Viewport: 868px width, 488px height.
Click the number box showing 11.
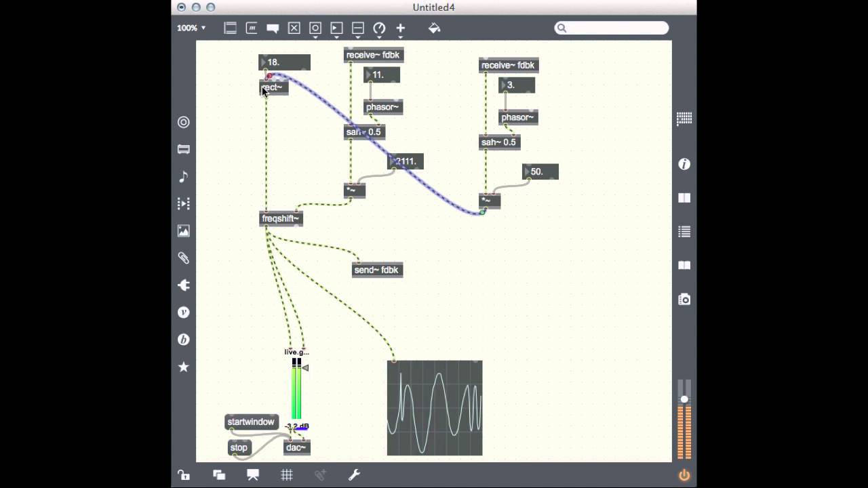click(x=382, y=75)
